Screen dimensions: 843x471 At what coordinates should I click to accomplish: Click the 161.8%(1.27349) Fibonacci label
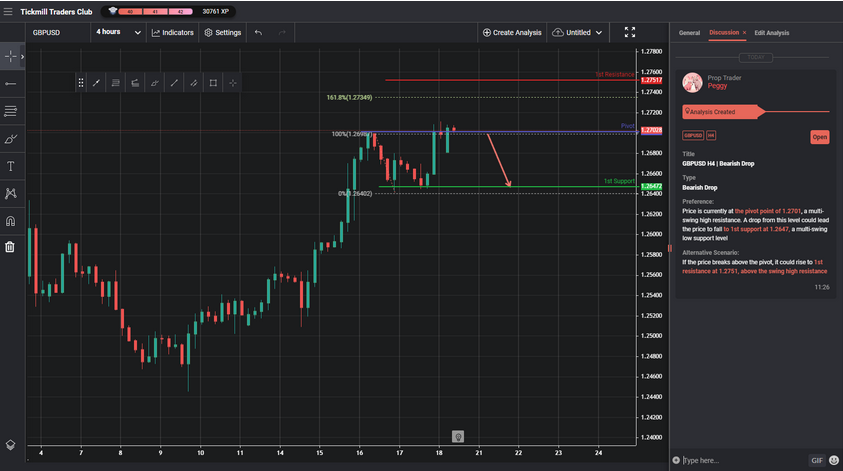point(349,97)
